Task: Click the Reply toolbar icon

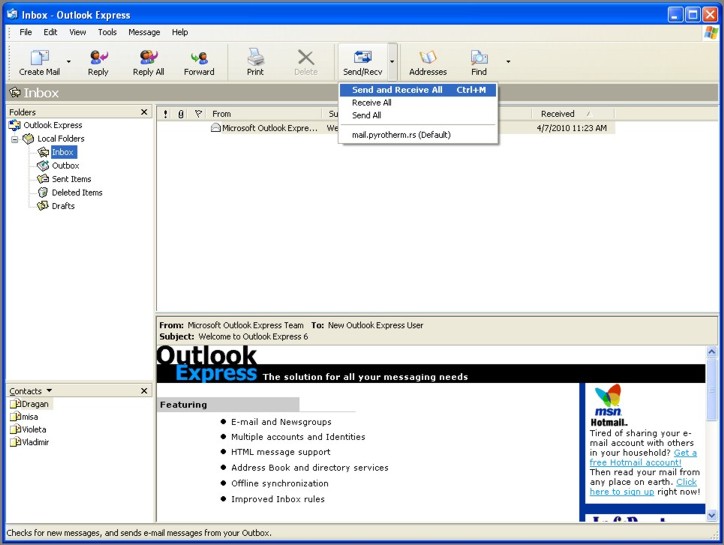Action: pos(98,57)
